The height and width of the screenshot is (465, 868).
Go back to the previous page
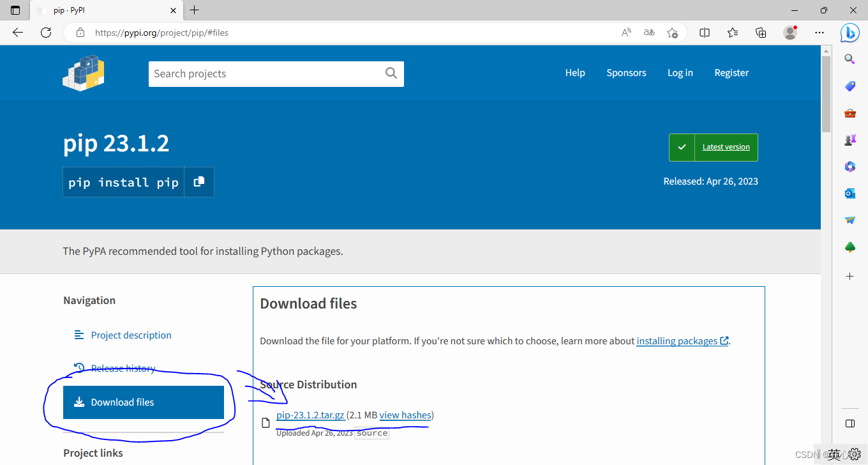[18, 33]
